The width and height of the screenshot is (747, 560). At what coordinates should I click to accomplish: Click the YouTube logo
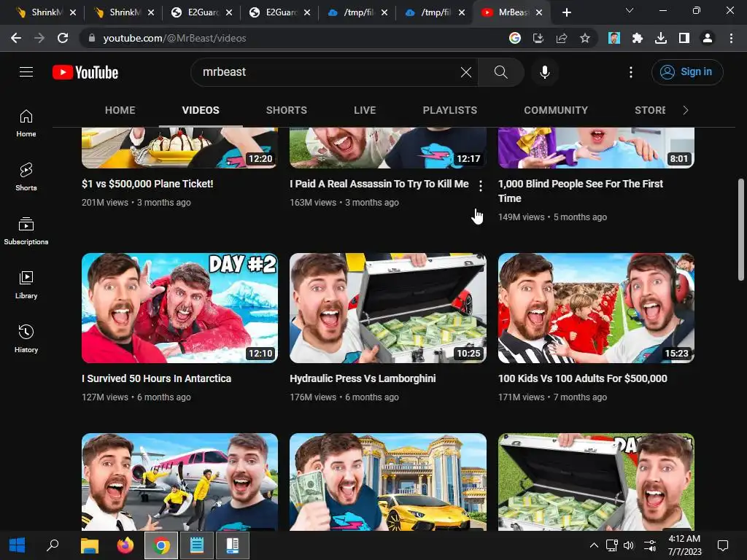point(85,72)
